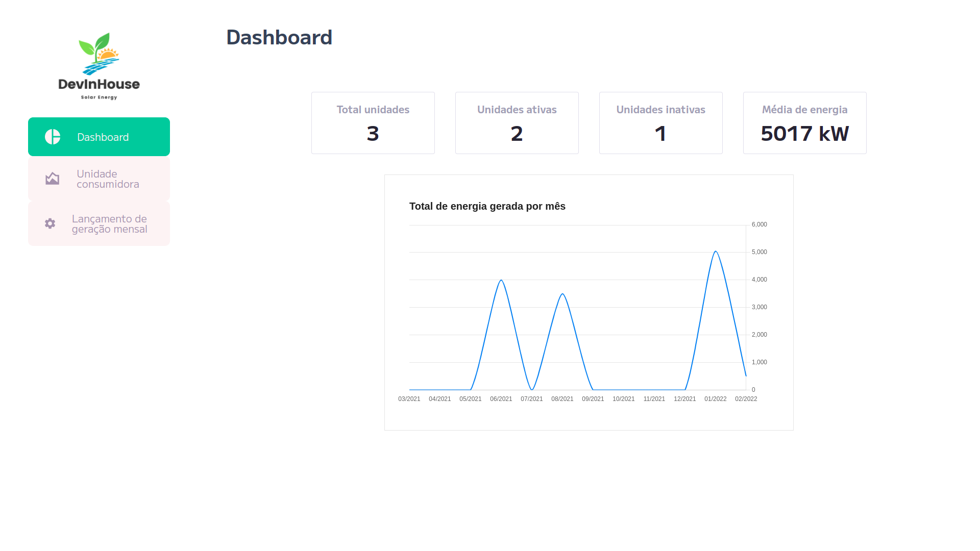
Task: Click the number 3 under Total unidades
Action: tap(373, 134)
